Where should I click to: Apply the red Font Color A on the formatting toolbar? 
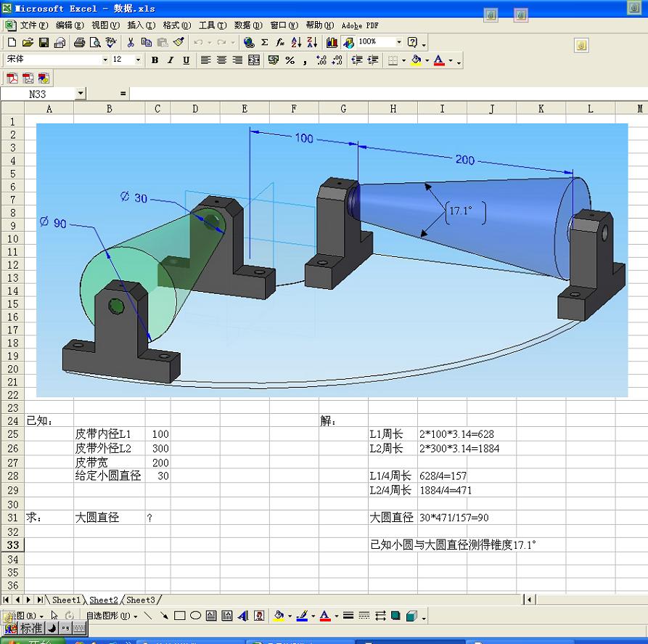(x=439, y=60)
